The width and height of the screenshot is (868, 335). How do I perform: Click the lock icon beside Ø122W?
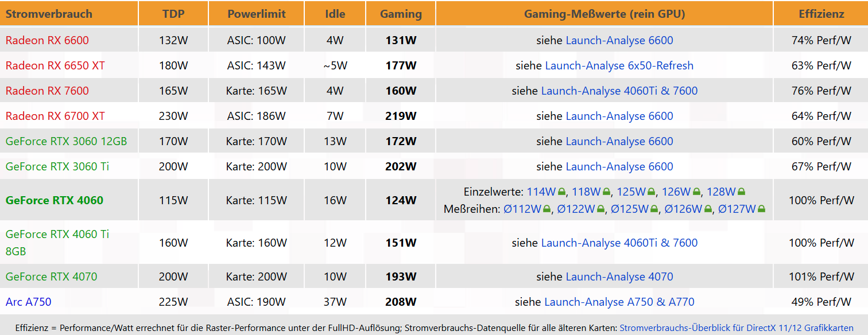[601, 209]
